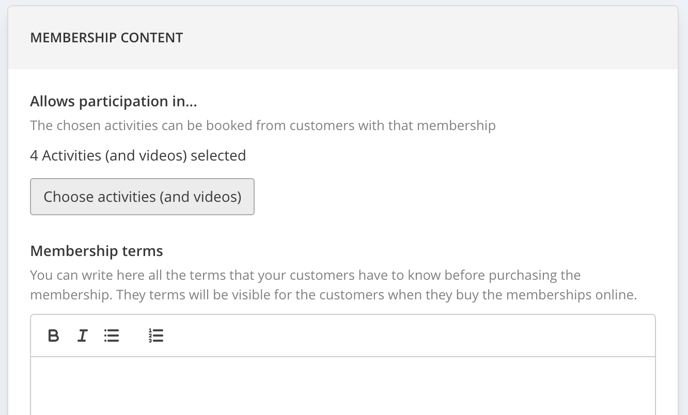Open the activities and videos chooser
The height and width of the screenshot is (415, 688).
(142, 197)
